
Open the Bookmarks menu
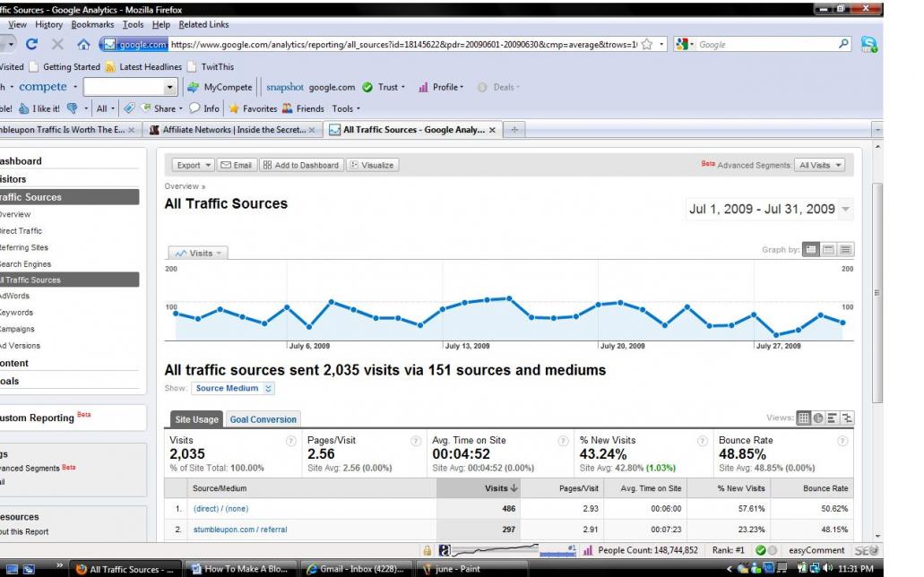92,25
